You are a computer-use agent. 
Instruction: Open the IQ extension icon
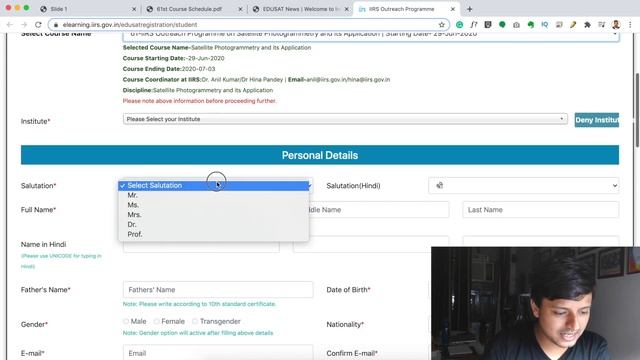[544, 25]
